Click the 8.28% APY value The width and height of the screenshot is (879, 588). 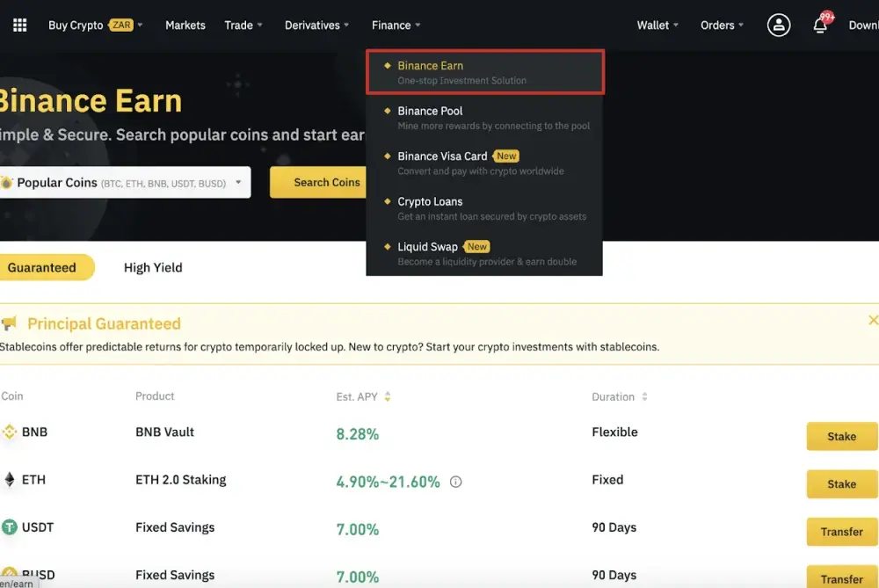tap(358, 434)
